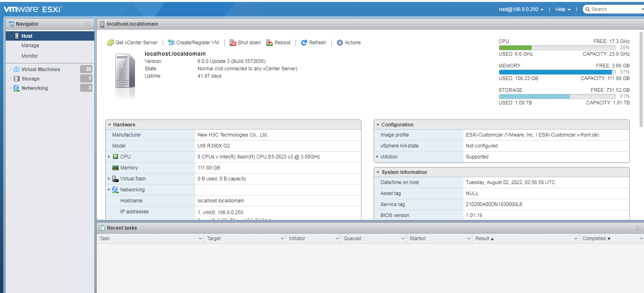Select Host in the Navigator
Image resolution: width=644 pixels, height=293 pixels.
coord(50,36)
